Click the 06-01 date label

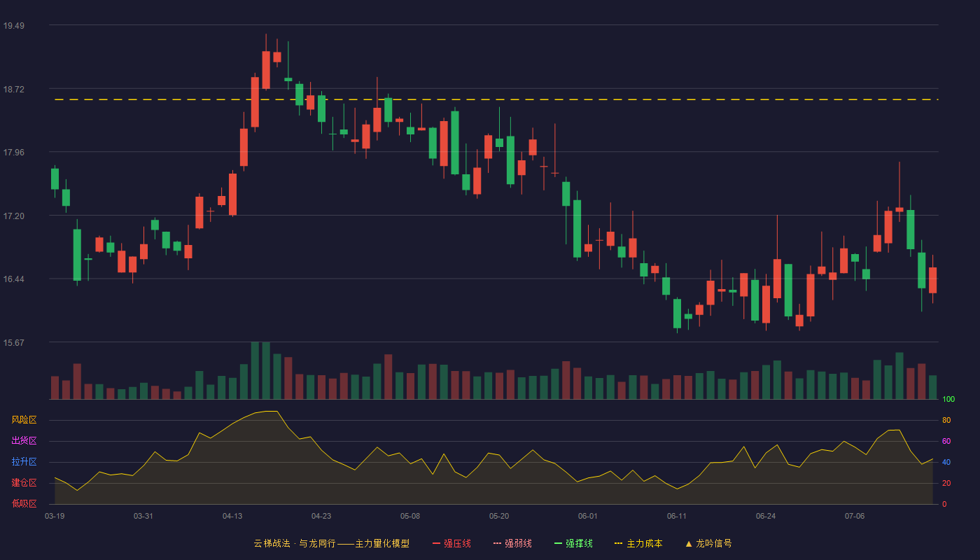tap(588, 516)
